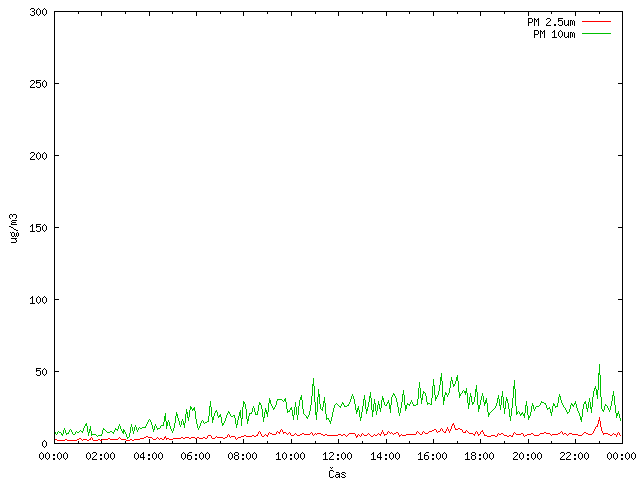This screenshot has height=480, width=640.
Task: Click the red legend line sample
Action: 596,22
